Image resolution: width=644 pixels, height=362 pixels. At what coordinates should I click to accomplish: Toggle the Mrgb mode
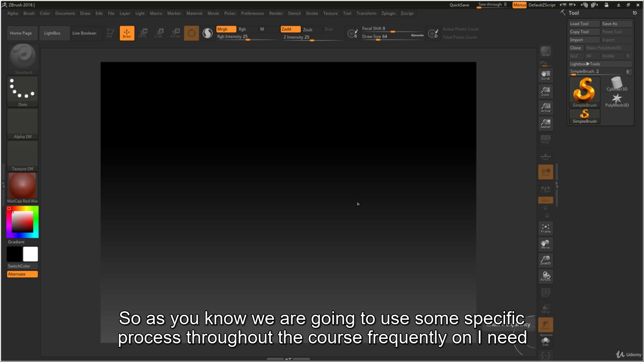click(x=226, y=29)
